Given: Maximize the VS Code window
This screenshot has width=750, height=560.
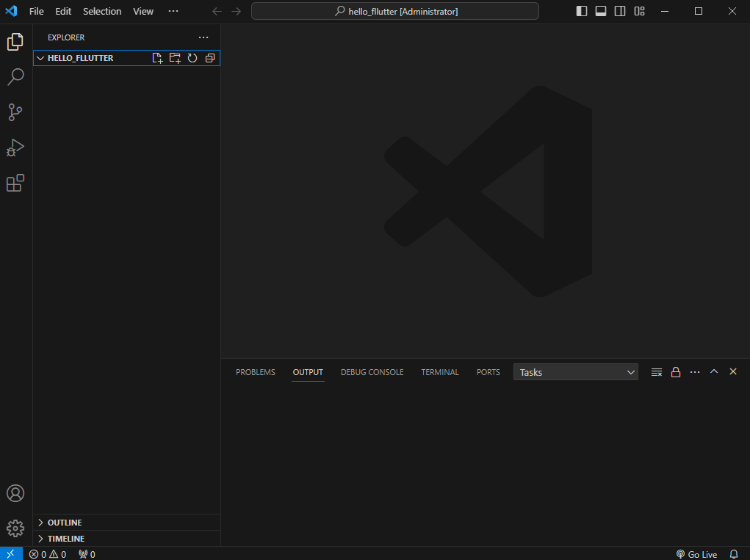Looking at the screenshot, I should point(699,12).
